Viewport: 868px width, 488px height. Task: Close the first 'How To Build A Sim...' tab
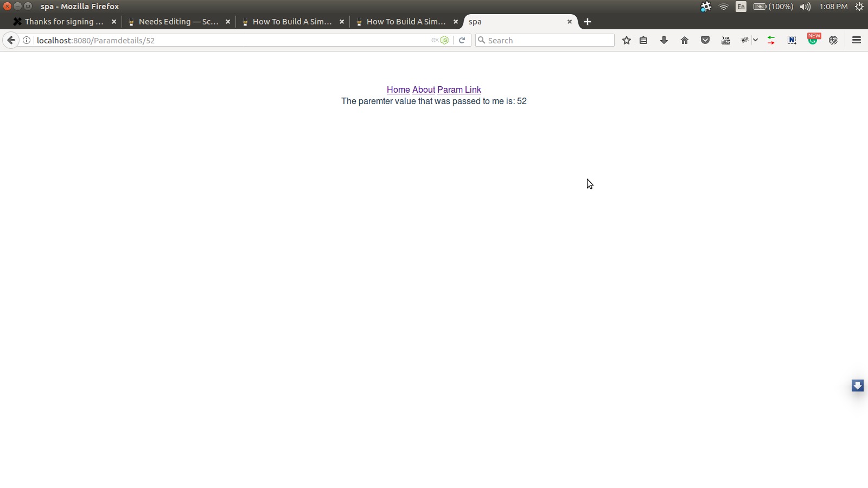(x=342, y=22)
